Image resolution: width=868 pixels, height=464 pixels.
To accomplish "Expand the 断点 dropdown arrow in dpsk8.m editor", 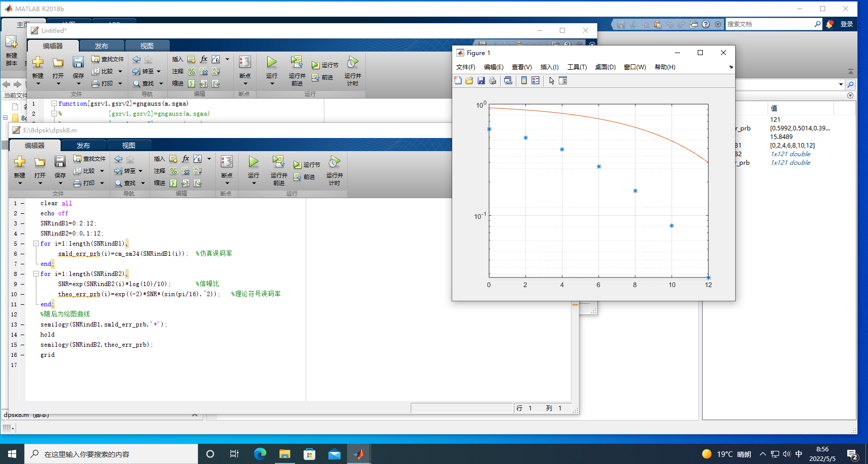I will [x=227, y=183].
